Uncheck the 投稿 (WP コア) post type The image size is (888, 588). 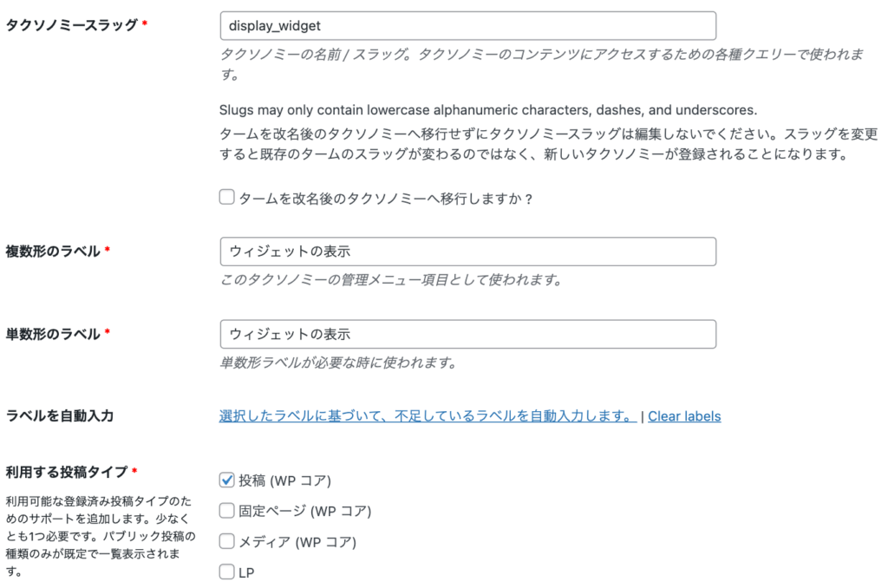[x=226, y=480]
